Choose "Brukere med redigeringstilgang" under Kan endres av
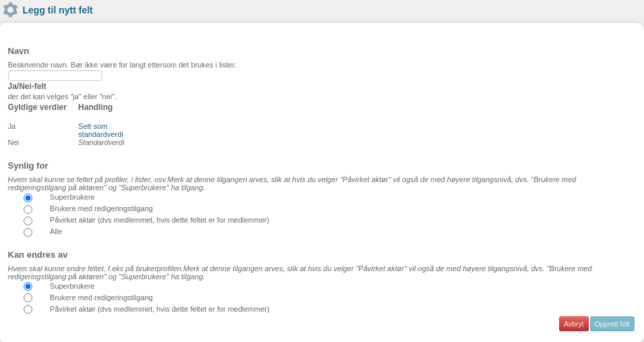Image resolution: width=644 pixels, height=342 pixels. [x=28, y=297]
